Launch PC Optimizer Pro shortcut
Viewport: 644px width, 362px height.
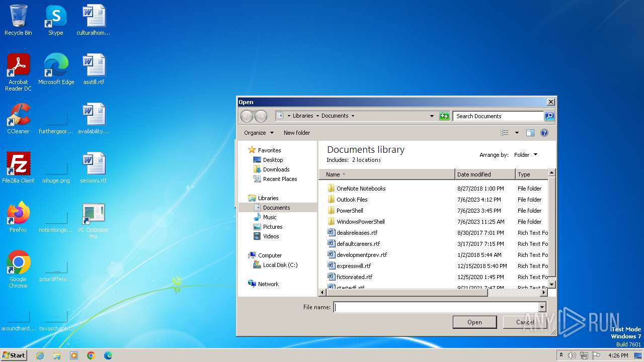point(94,220)
